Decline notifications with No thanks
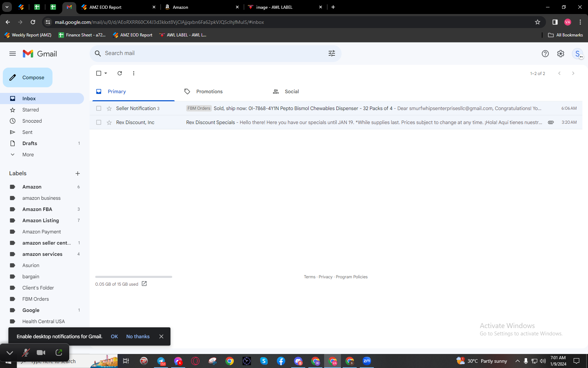The width and height of the screenshot is (588, 368). coord(138,336)
